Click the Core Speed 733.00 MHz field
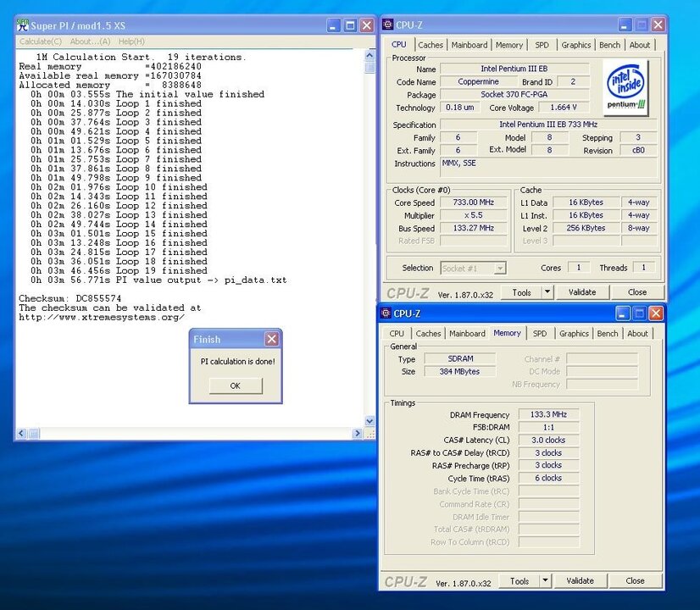This screenshot has width=700, height=610. [474, 202]
